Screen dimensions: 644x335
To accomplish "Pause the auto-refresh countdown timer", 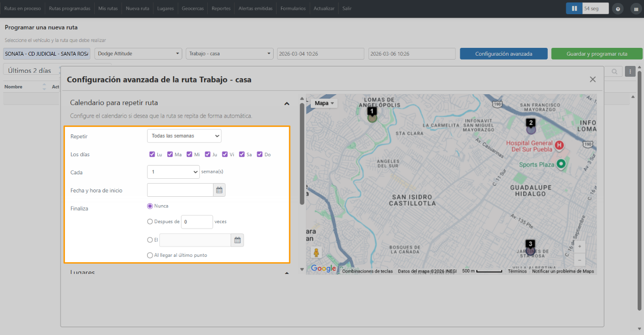I will pos(574,8).
